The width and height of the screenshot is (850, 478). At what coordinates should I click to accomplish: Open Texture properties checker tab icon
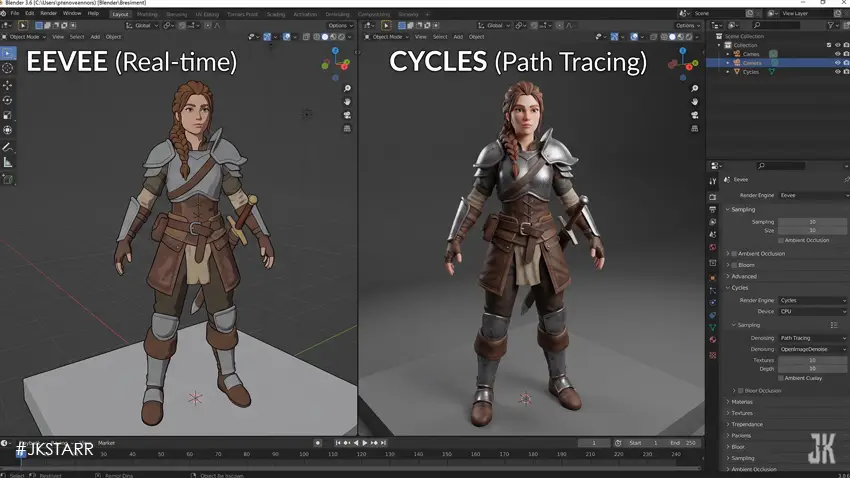(713, 355)
